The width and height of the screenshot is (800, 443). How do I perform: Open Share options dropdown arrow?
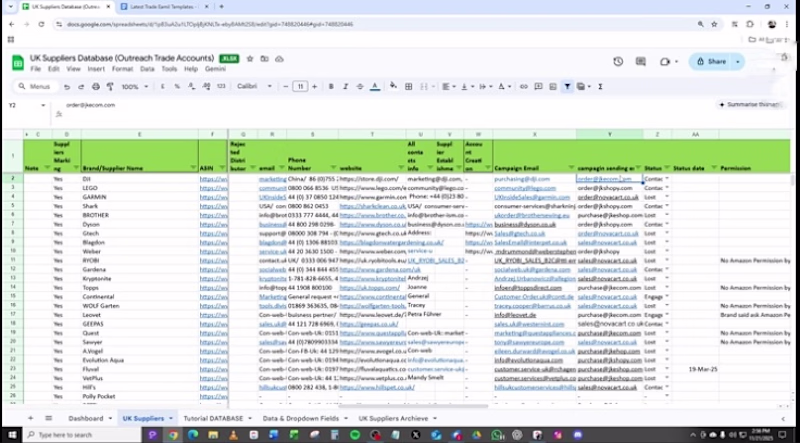737,61
